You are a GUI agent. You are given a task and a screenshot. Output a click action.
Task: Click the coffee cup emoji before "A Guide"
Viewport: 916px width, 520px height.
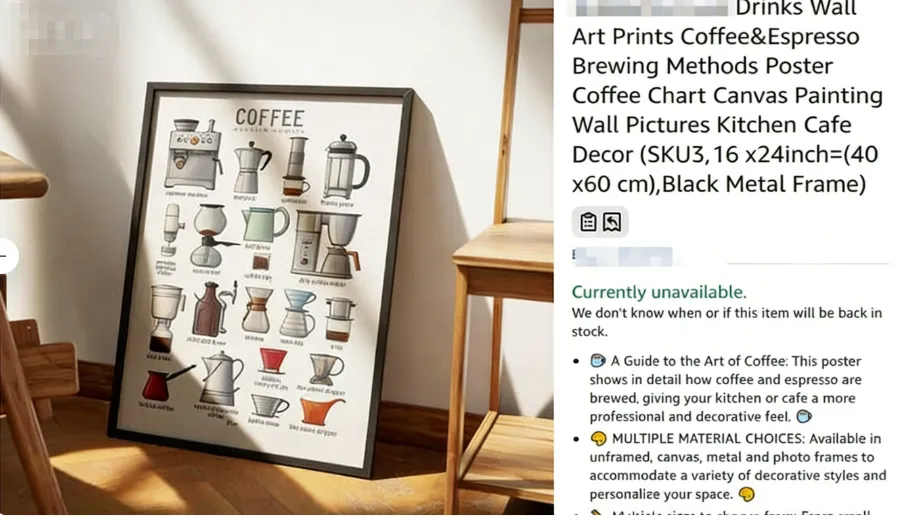point(598,360)
